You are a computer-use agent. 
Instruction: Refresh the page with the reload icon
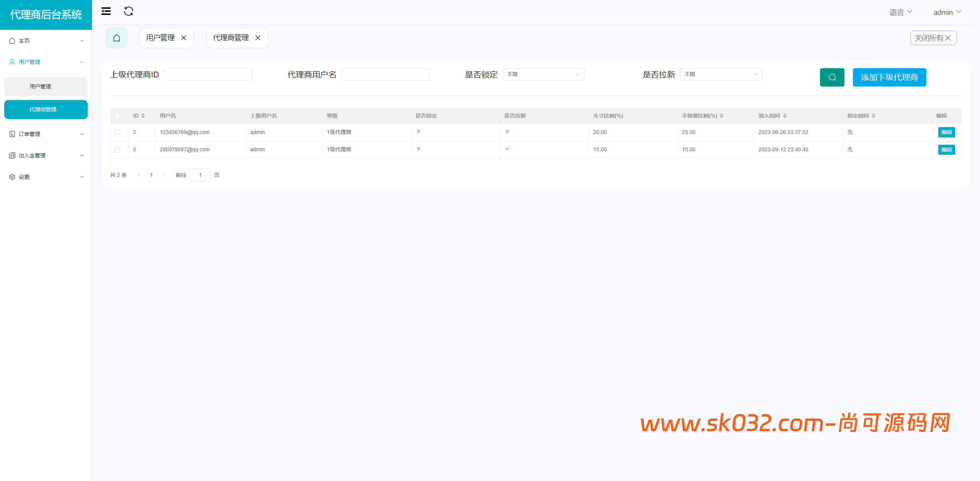click(129, 11)
